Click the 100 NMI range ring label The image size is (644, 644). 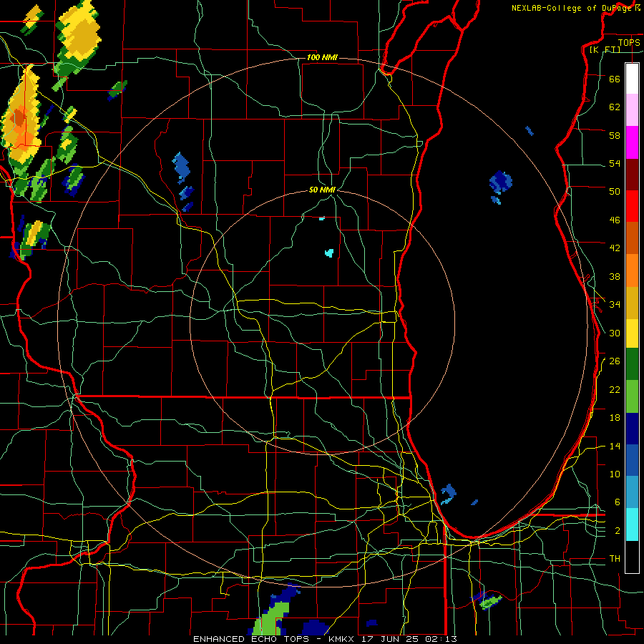coord(322,57)
